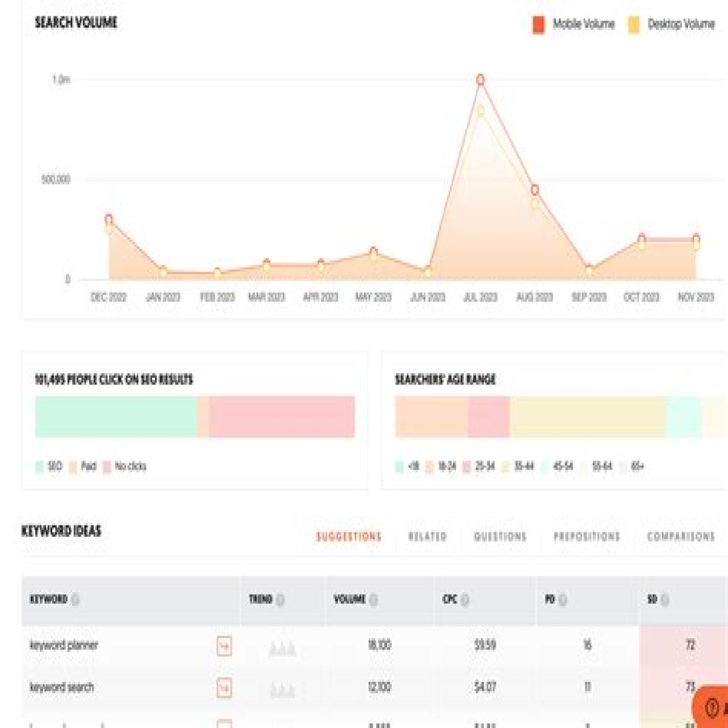Viewport: 728px width, 728px height.
Task: Click the pink No clicks bar segment
Action: [x=282, y=417]
